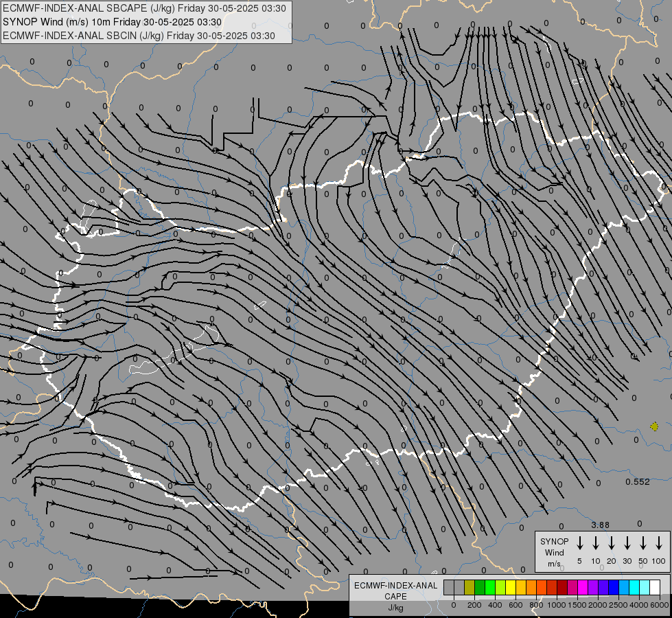Image resolution: width=672 pixels, height=618 pixels.
Task: Click the 50 m/s wind arrow in legend
Action: coord(643,542)
